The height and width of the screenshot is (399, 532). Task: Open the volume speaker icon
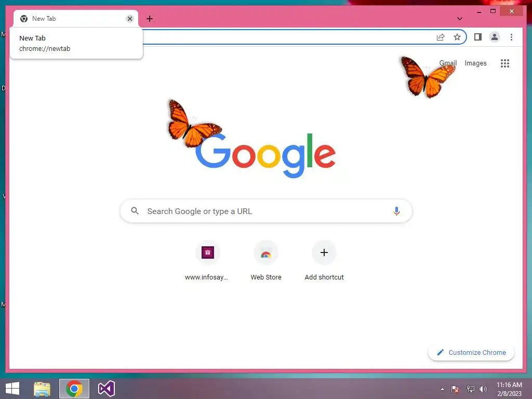click(483, 389)
